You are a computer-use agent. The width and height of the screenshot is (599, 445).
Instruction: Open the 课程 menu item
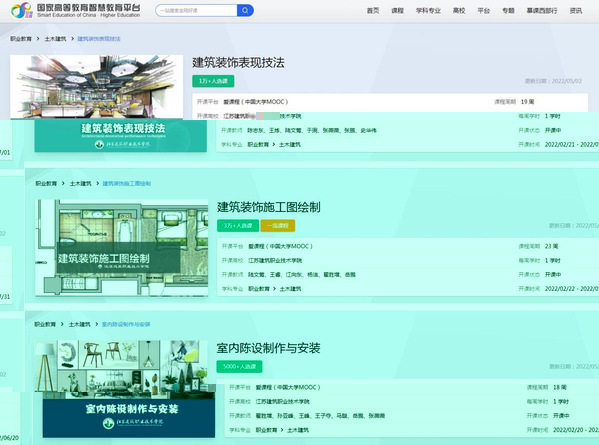(397, 11)
